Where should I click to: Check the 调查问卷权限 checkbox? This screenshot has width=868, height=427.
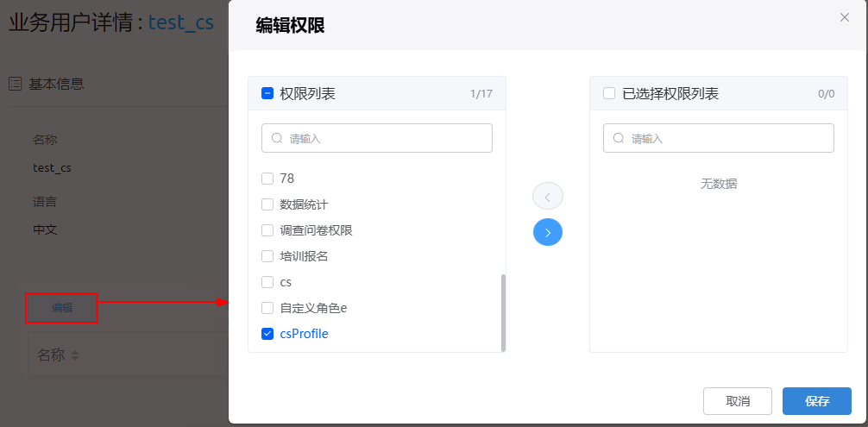pyautogui.click(x=267, y=230)
